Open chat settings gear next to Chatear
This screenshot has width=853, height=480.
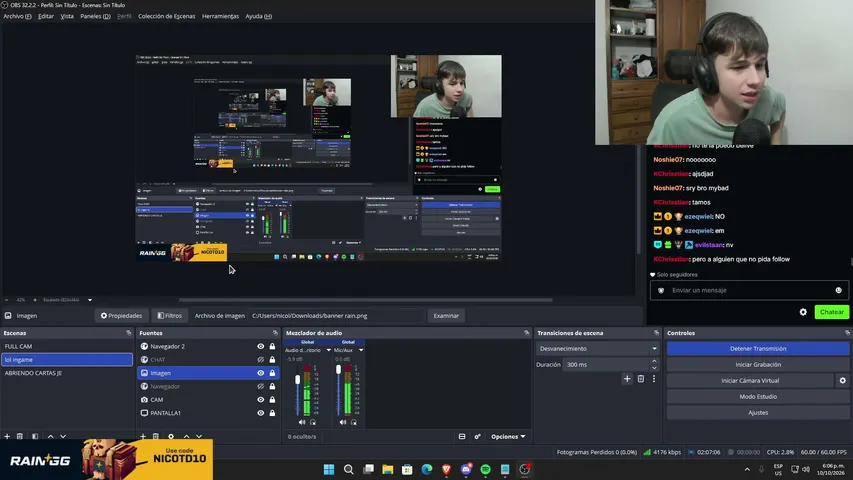[803, 312]
